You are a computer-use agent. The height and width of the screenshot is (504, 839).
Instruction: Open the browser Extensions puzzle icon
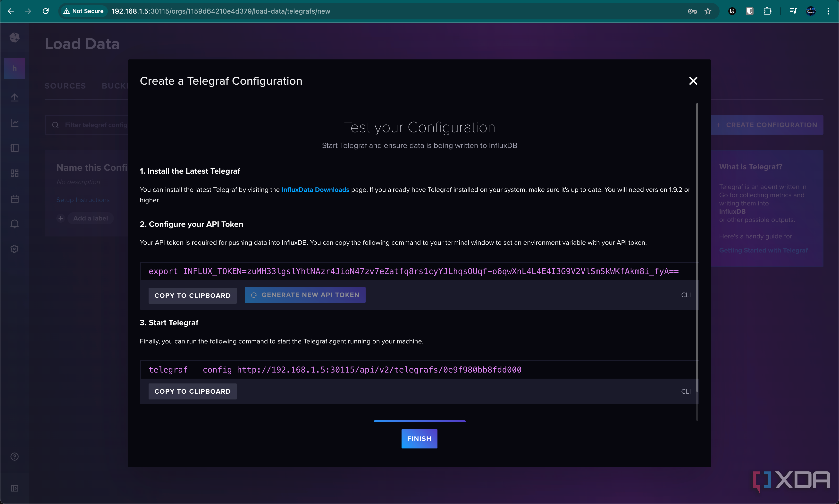pos(767,11)
